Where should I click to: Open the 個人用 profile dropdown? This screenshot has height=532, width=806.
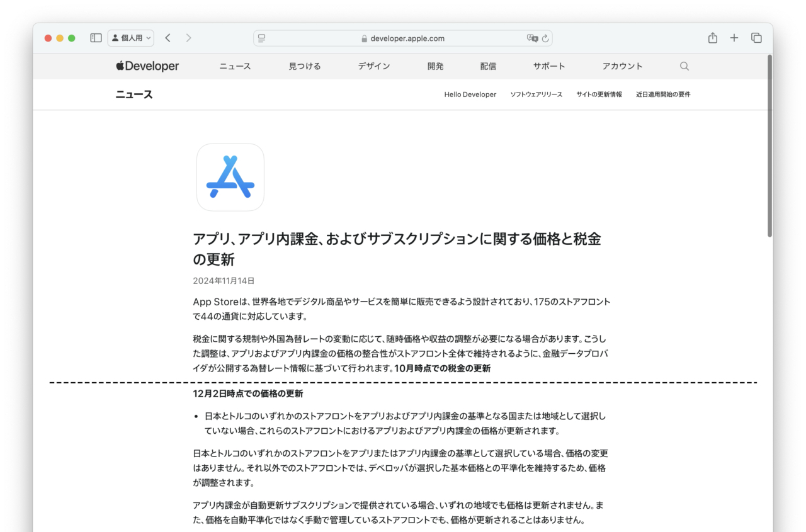[x=131, y=38]
